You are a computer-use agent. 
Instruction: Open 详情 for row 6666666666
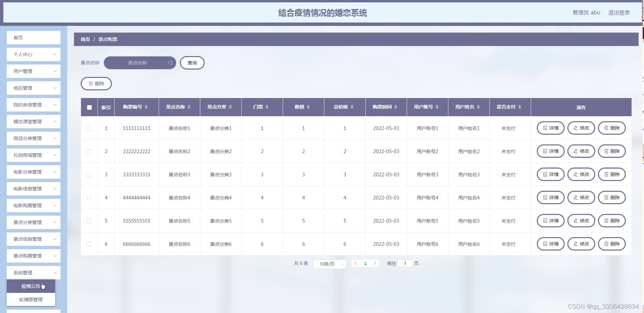point(551,244)
